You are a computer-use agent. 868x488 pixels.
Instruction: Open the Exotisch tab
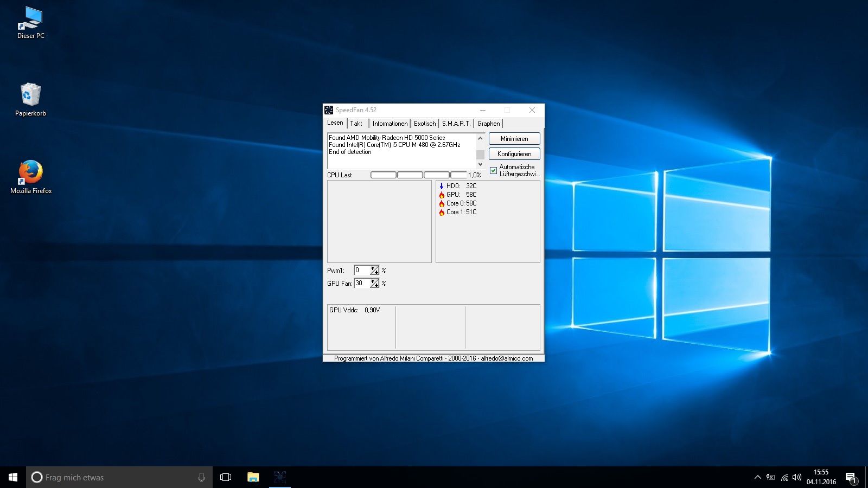click(x=425, y=124)
